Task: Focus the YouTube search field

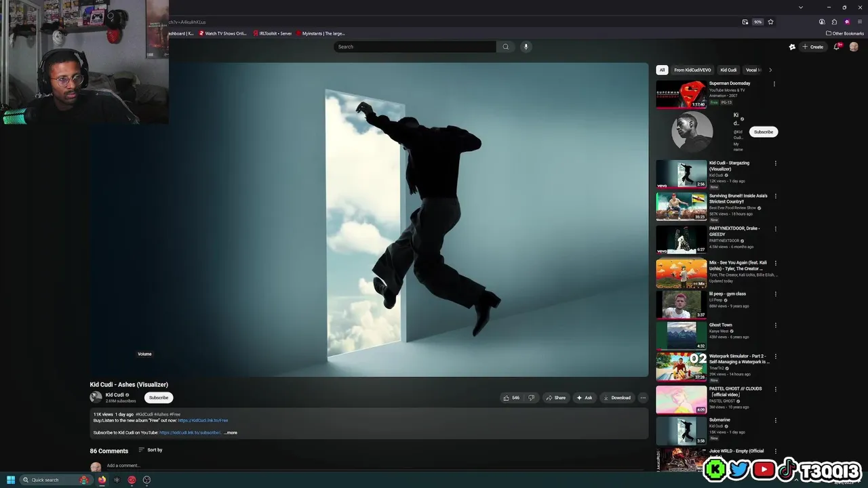Action: (x=415, y=47)
